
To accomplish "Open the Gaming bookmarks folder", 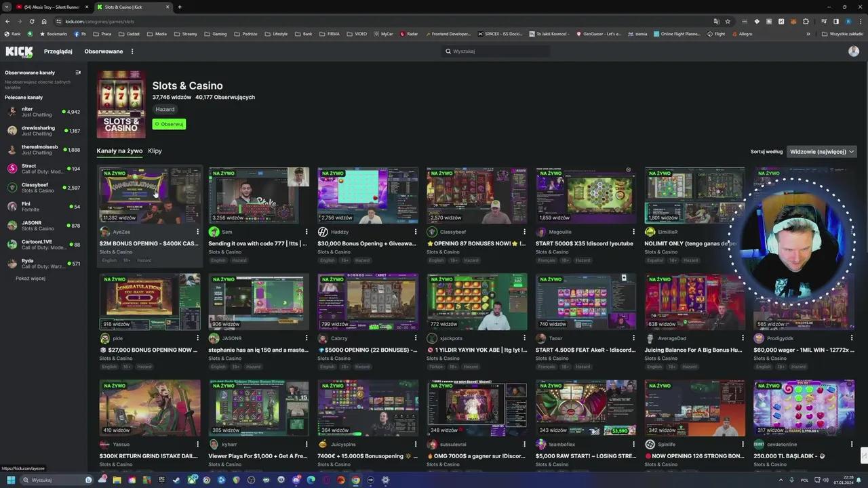I will (215, 34).
